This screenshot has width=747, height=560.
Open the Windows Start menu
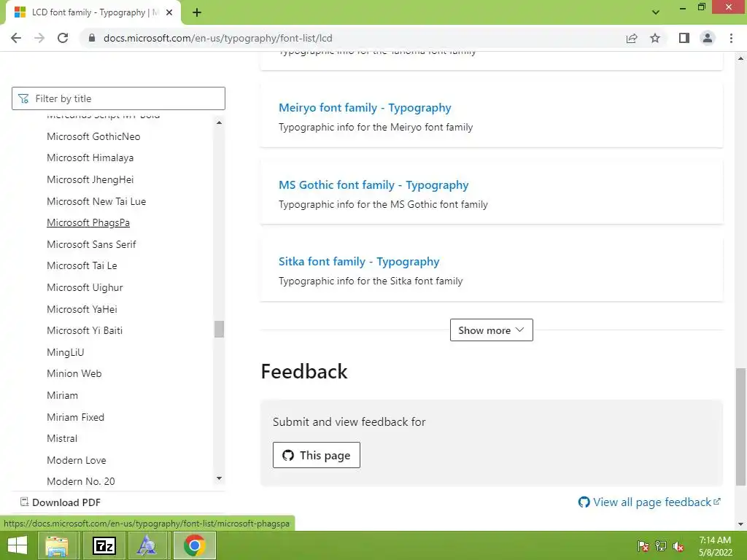tap(18, 545)
